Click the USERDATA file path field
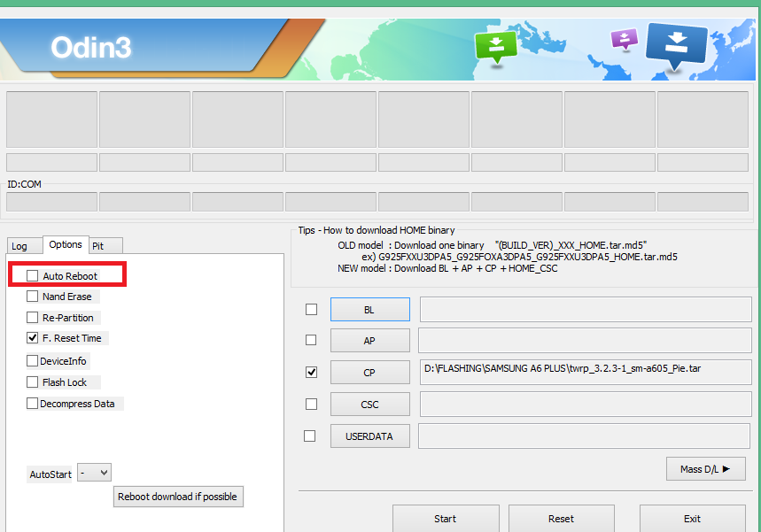This screenshot has width=761, height=532. 584,436
